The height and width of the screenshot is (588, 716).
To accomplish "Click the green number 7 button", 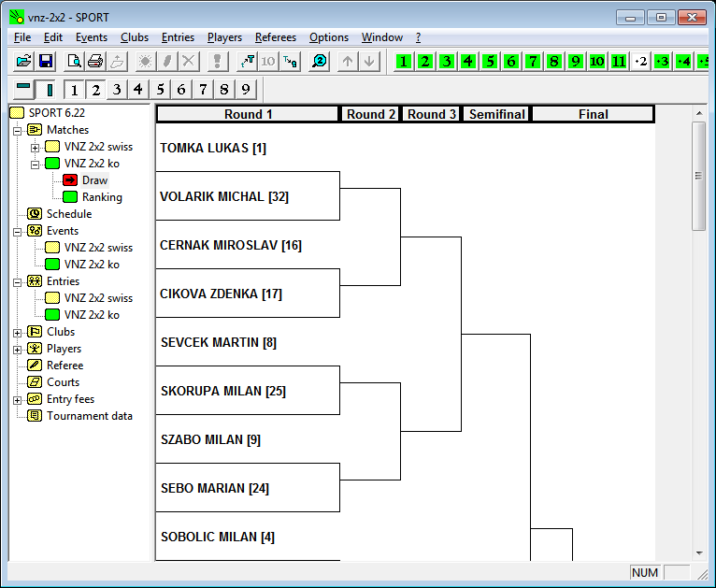I will [x=533, y=62].
